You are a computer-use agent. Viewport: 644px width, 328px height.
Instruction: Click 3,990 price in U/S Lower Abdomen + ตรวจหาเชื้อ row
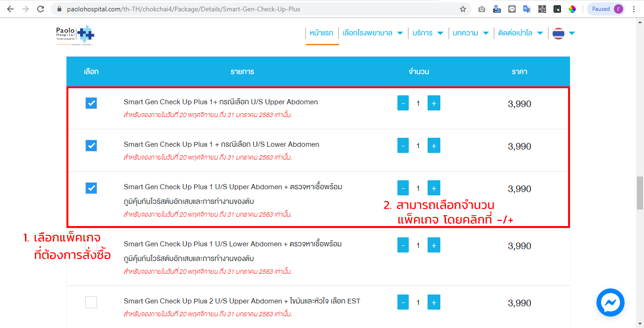520,246
